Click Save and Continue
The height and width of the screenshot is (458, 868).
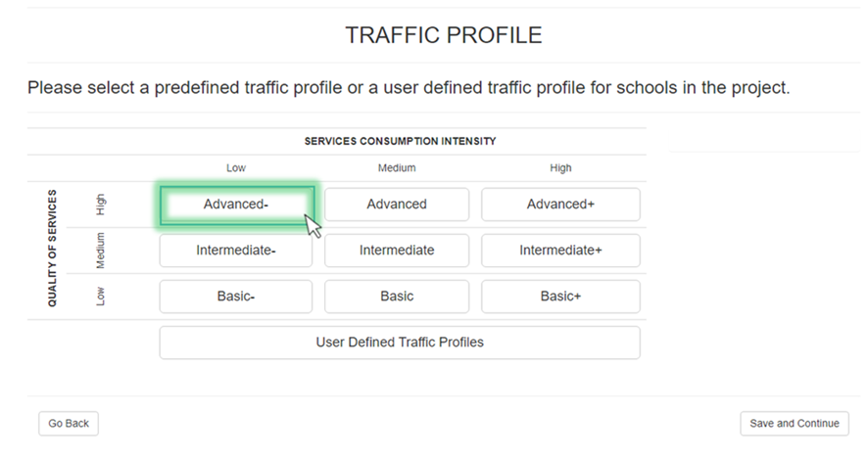[x=794, y=424]
